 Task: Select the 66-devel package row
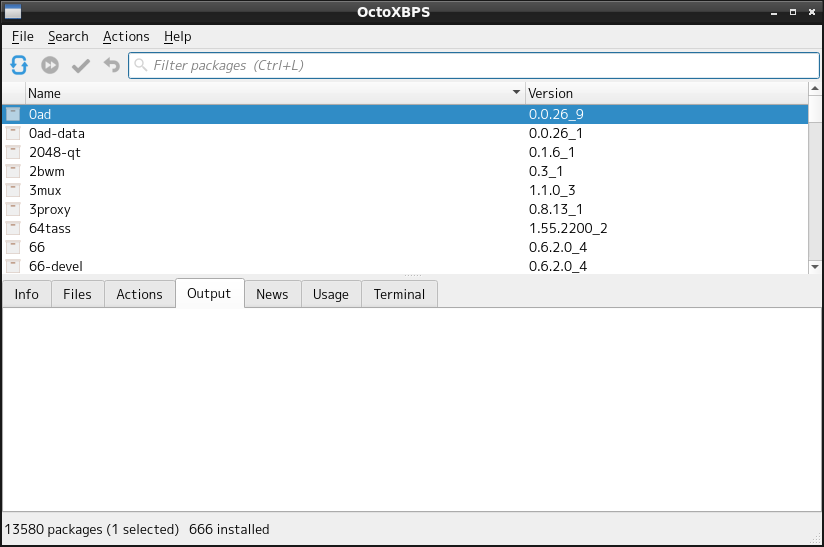click(405, 266)
